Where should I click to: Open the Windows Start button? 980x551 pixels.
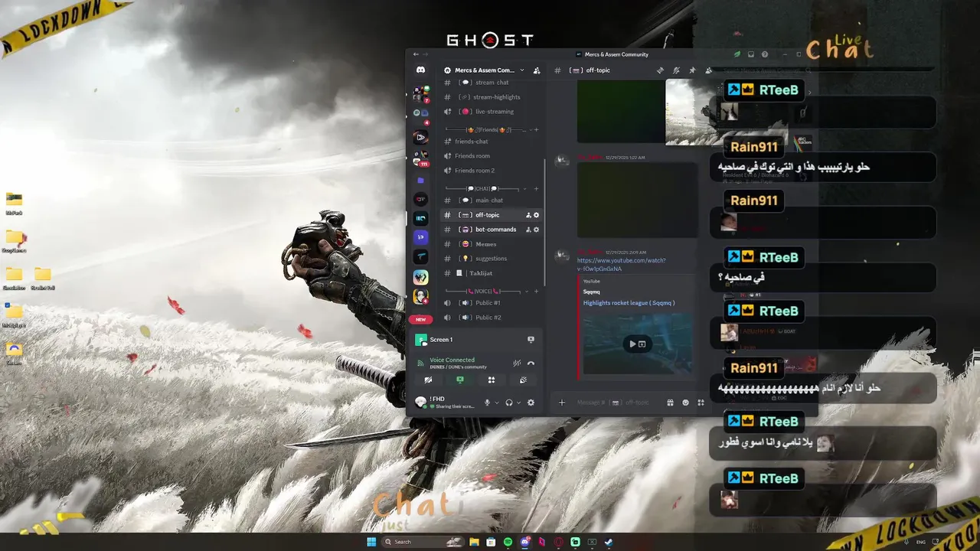(x=371, y=542)
